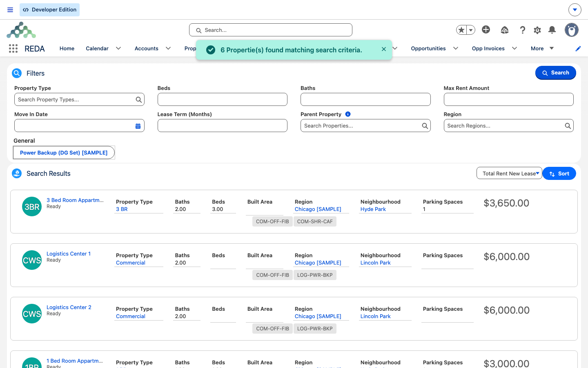Click the Parent Property info icon
The height and width of the screenshot is (368, 588).
[x=348, y=114]
